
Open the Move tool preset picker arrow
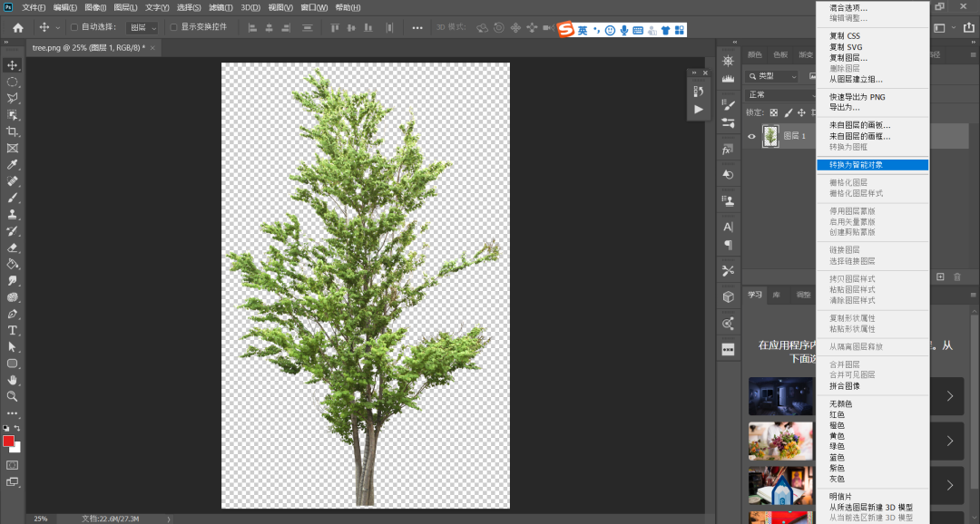tap(57, 27)
